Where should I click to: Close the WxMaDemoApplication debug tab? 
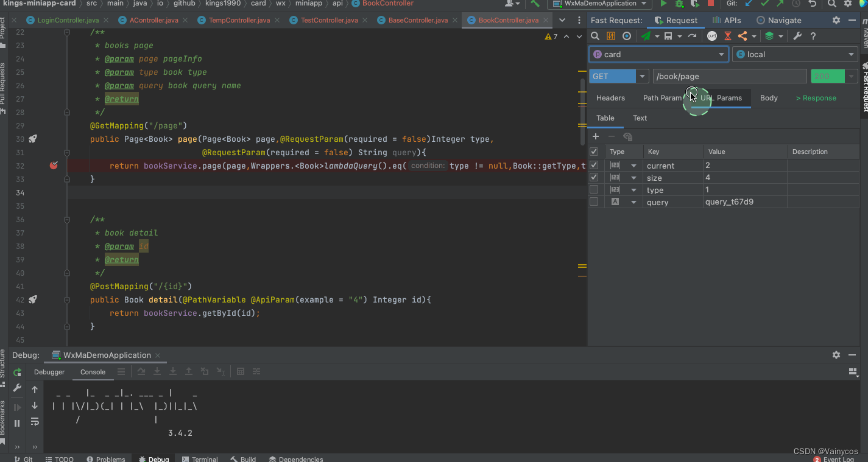[158, 355]
